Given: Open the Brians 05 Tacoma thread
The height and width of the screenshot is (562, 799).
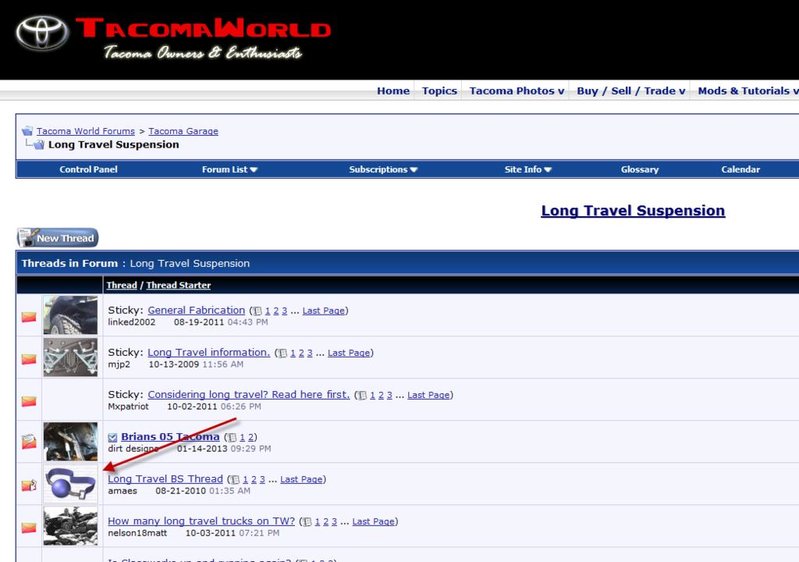Looking at the screenshot, I should coord(170,437).
